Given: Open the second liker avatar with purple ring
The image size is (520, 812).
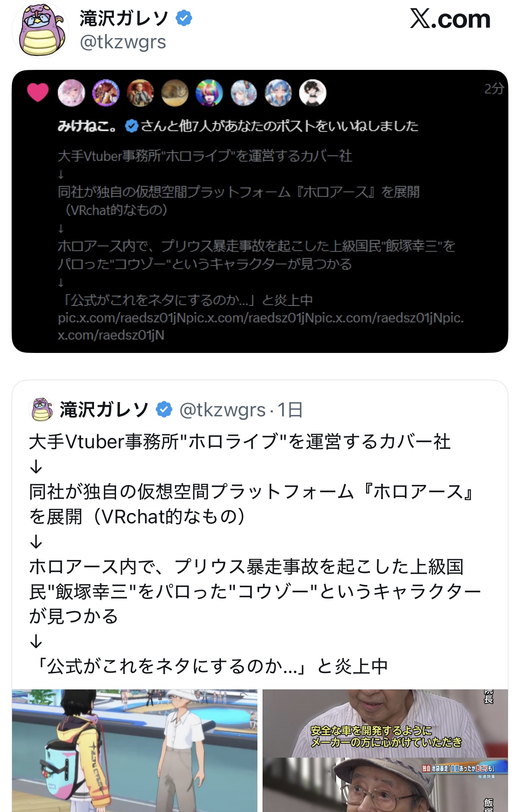Looking at the screenshot, I should point(106,93).
